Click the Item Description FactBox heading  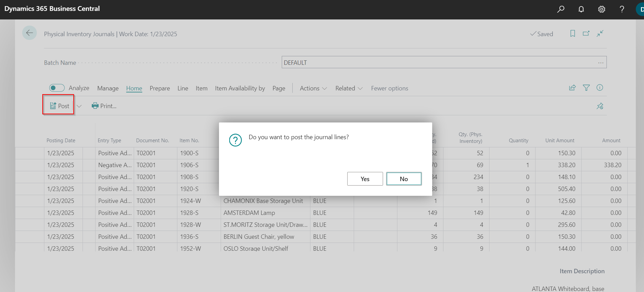click(582, 271)
